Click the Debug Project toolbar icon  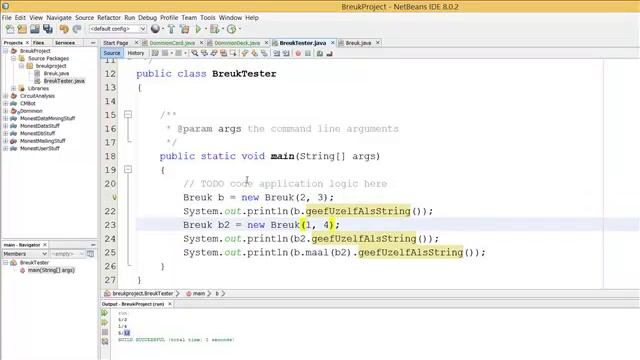[x=215, y=29]
